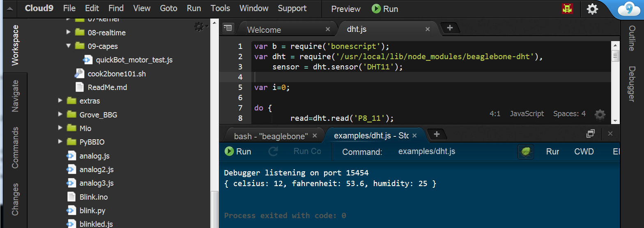Image resolution: width=644 pixels, height=228 pixels.
Task: Open preferences with the top-right gear icon
Action: tap(592, 9)
